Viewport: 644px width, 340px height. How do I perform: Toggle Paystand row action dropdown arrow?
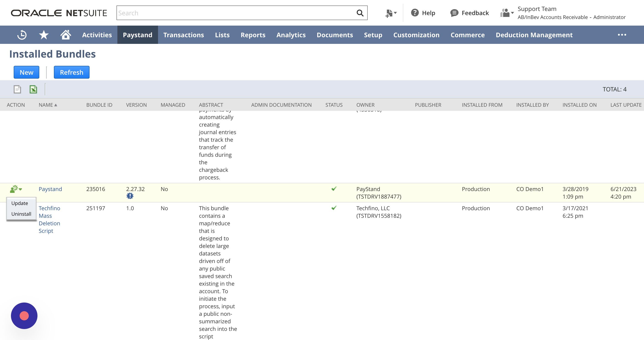tap(21, 189)
